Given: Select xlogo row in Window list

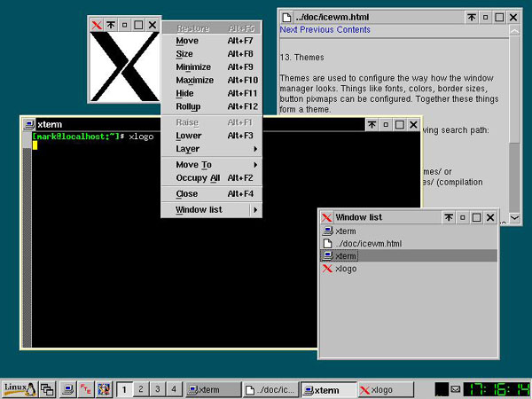Looking at the screenshot, I should point(409,269).
